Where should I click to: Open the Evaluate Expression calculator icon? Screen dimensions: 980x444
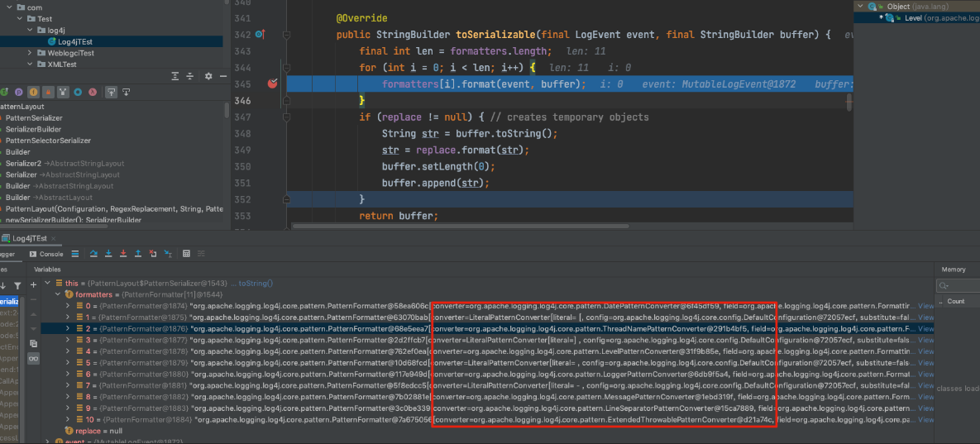187,254
